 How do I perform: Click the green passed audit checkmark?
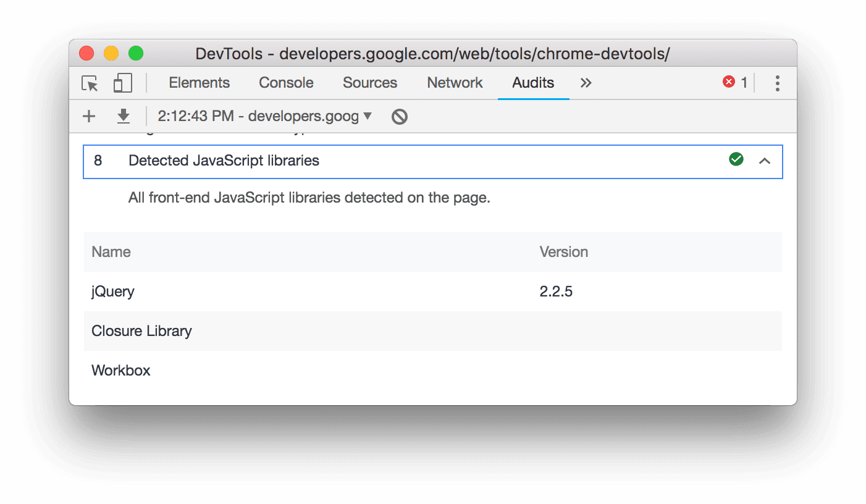coord(736,159)
